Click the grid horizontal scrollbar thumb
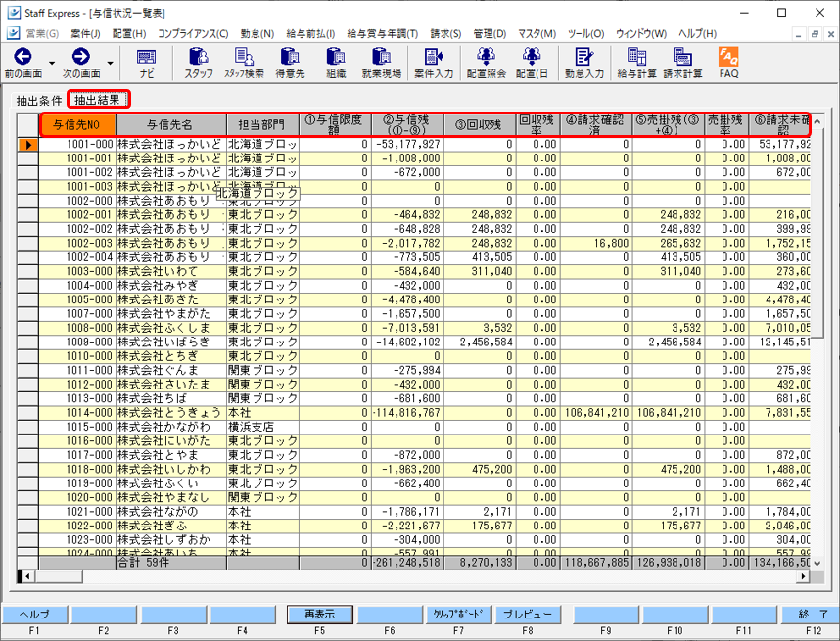This screenshot has height=641, width=840. pyautogui.click(x=59, y=576)
